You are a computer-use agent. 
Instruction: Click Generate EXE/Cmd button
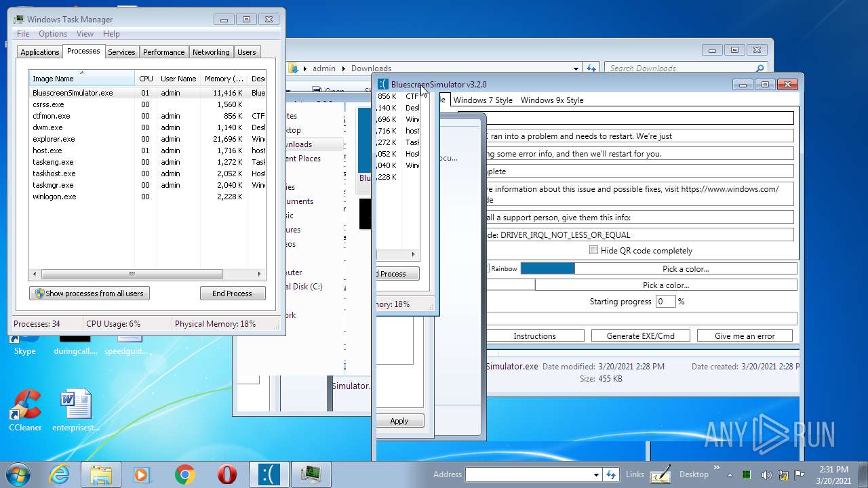pyautogui.click(x=641, y=335)
